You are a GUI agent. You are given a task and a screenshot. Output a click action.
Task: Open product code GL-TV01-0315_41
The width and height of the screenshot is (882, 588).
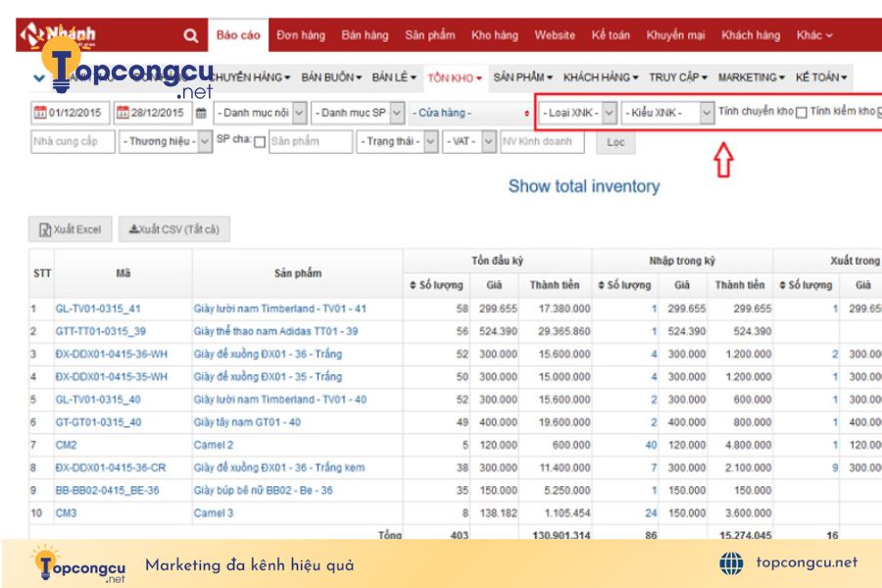tap(98, 309)
